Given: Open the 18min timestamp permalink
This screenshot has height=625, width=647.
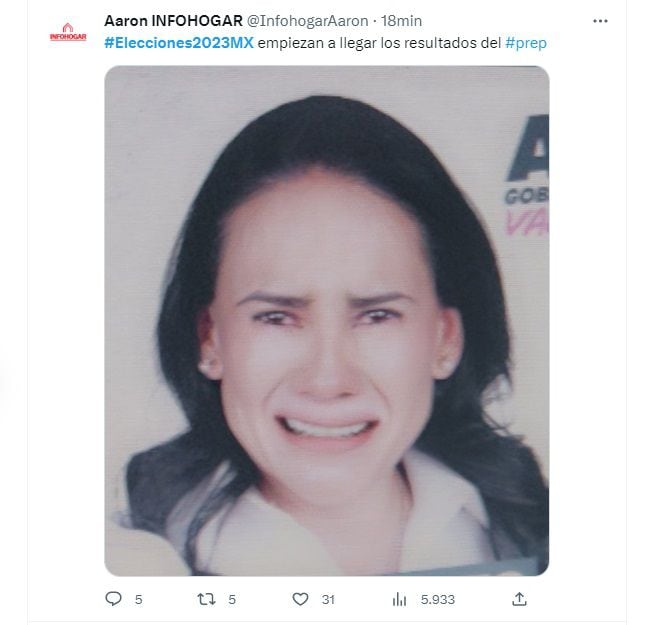Looking at the screenshot, I should pos(401,21).
